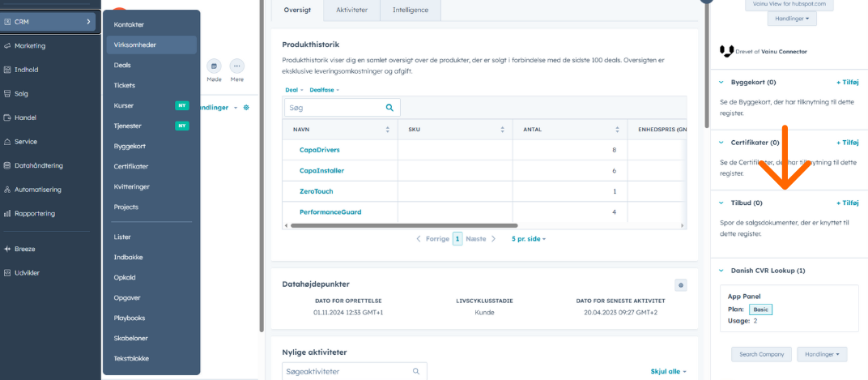Click the left arrow of the table scrollbar

[286, 226]
